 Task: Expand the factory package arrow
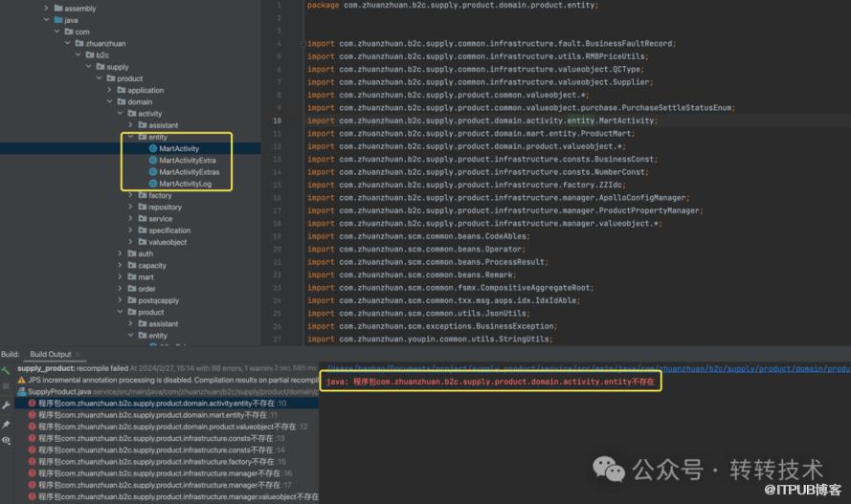pyautogui.click(x=131, y=195)
